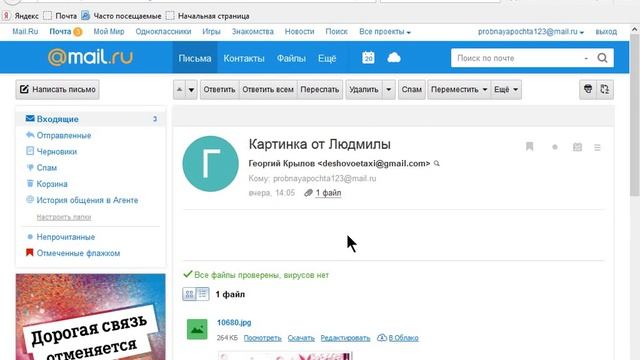Click the calendar icon in message header
The width and height of the screenshot is (640, 360).
577,147
